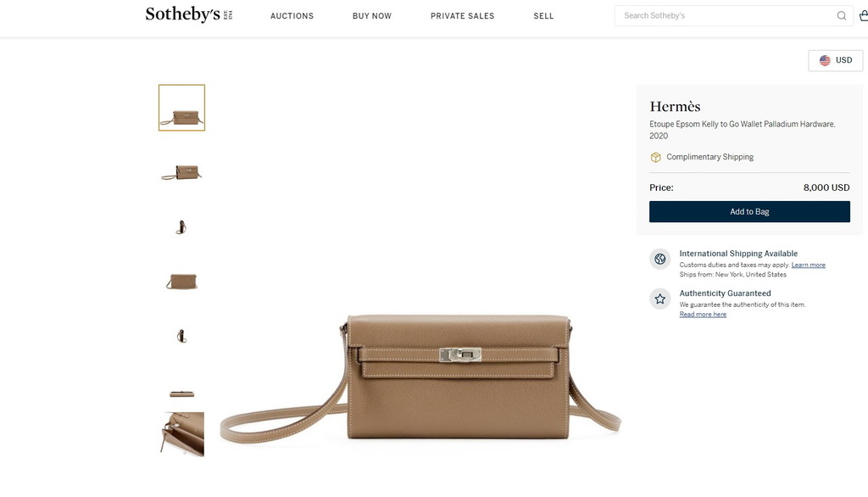Open the Read more here link
This screenshot has width=868, height=497.
tap(703, 314)
